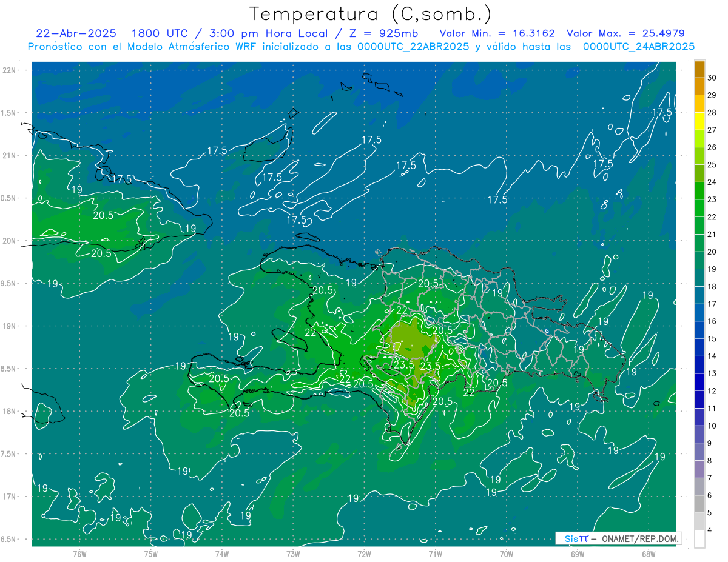
Task: Click the colorbar scale value '12'
Action: point(713,391)
